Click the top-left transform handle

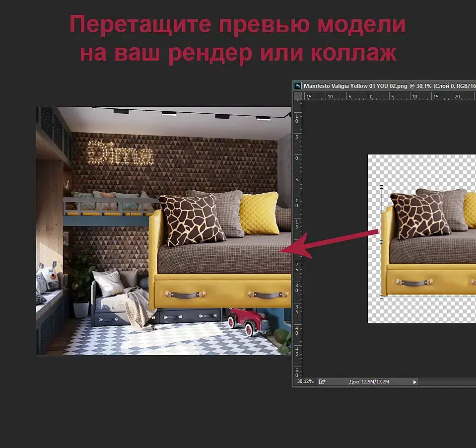tap(381, 187)
